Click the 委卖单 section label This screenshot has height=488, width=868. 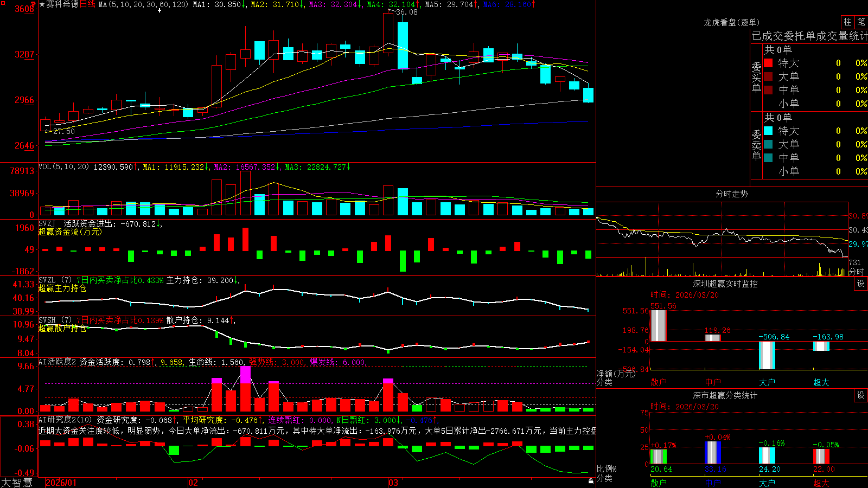(756, 145)
